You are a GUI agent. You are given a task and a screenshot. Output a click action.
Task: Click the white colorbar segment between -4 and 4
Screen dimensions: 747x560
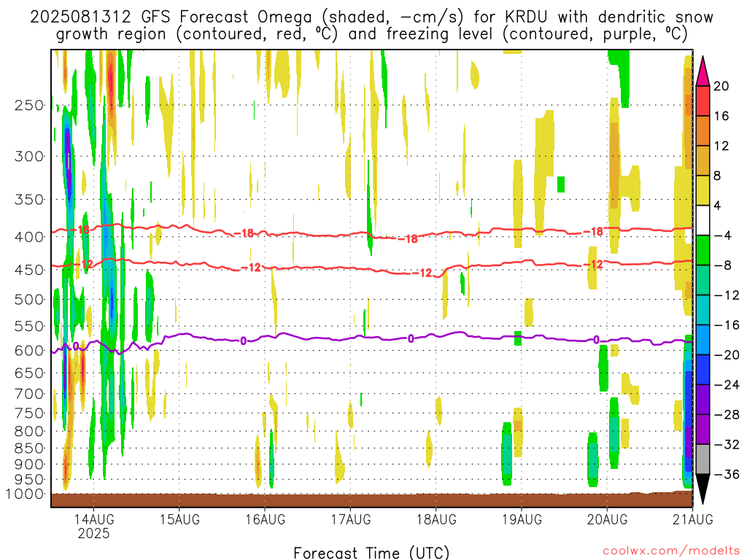pos(703,220)
